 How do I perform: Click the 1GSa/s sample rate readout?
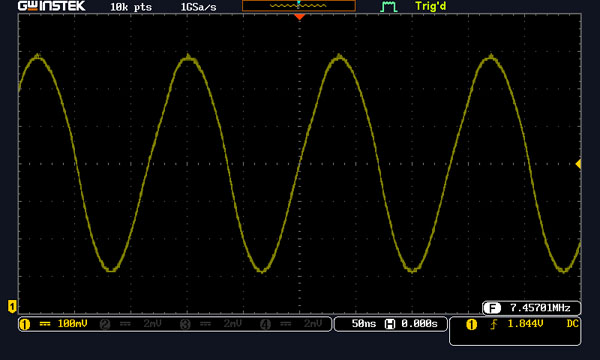(198, 7)
